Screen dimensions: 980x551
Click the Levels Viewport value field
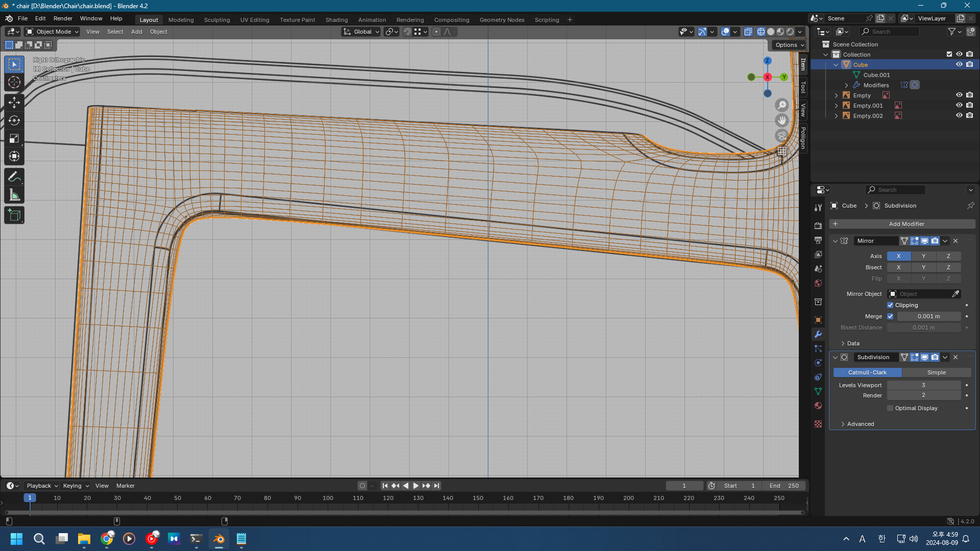924,385
